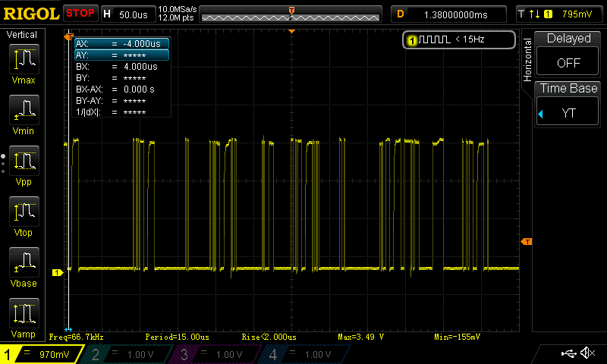
Task: Click the Max=3.49 V measurement
Action: click(x=361, y=337)
